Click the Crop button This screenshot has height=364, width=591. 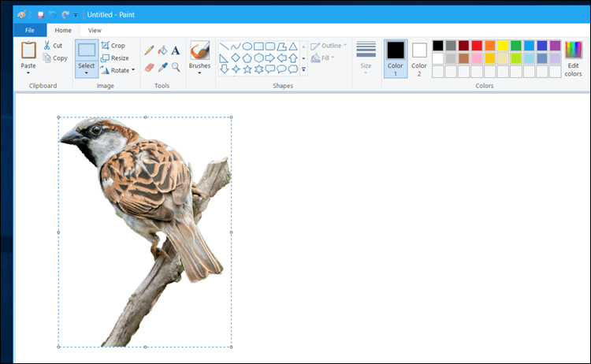(x=113, y=45)
